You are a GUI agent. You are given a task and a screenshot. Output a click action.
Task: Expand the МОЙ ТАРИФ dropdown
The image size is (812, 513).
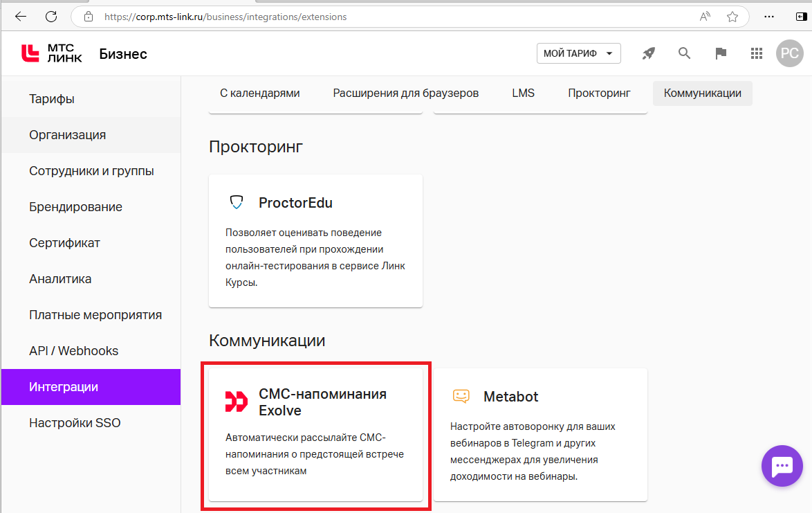tap(578, 53)
